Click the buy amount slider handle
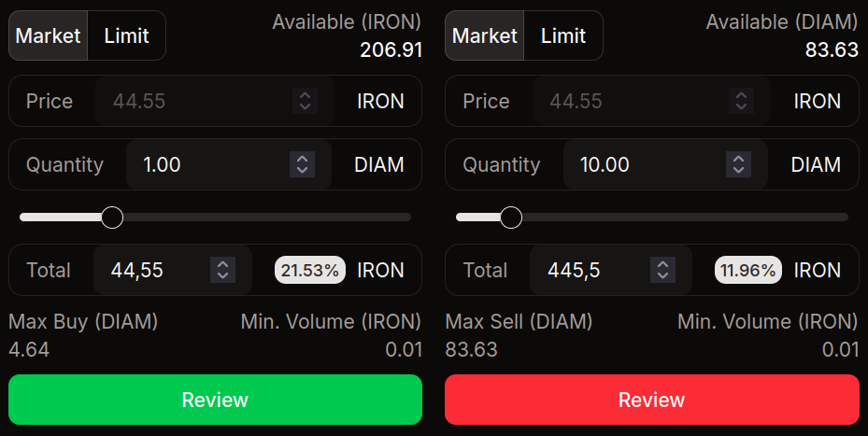 (x=112, y=218)
